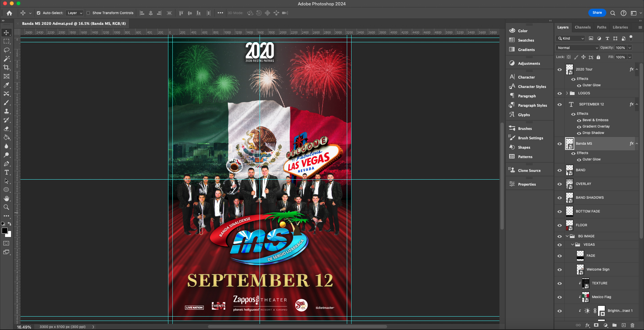Click the horizontal canvas scrollbar
Viewport: 644px width, 330px height.
pos(297,327)
